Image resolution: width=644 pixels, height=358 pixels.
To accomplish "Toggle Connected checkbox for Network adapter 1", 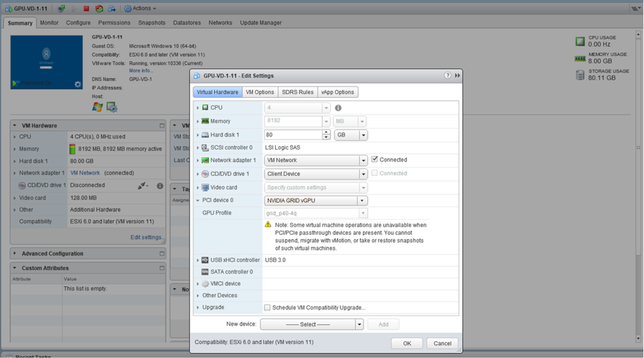I will (374, 159).
